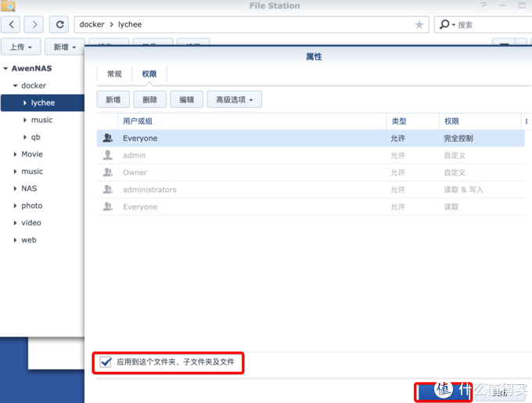Open the column options three-dot menu
532x403 pixels.
[527, 121]
